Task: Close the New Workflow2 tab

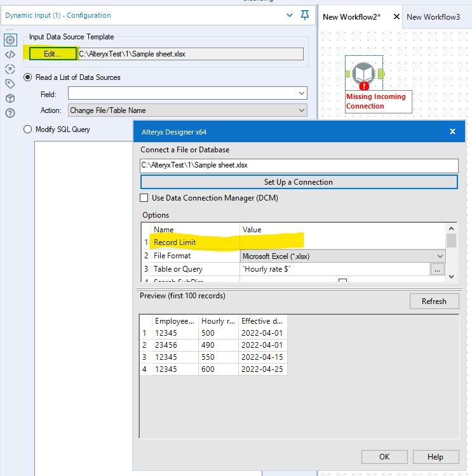Action: pyautogui.click(x=396, y=17)
